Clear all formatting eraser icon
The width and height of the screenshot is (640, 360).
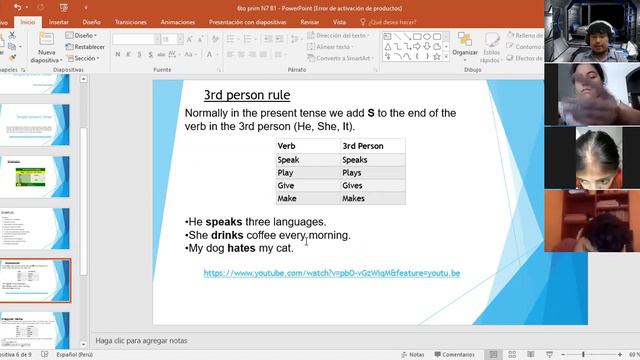click(215, 39)
